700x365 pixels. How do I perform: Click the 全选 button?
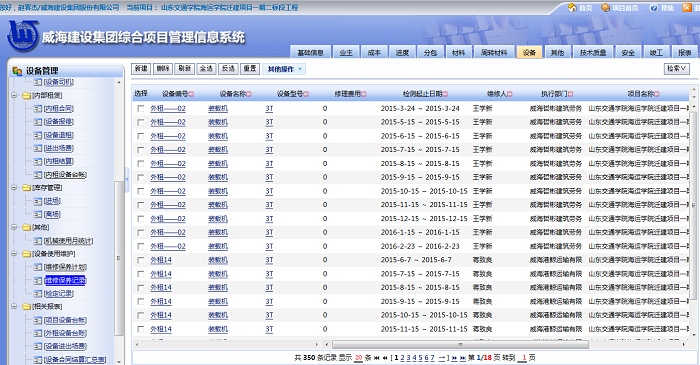(x=206, y=69)
